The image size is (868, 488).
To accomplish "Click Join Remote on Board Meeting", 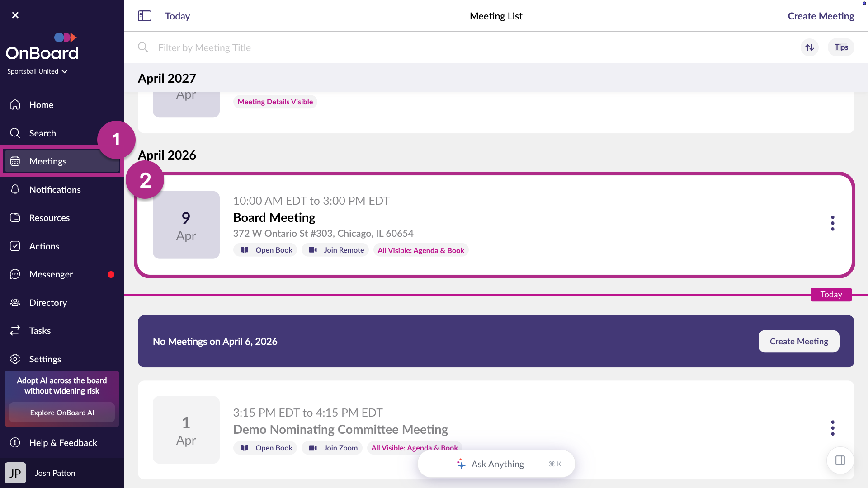I will (x=335, y=250).
